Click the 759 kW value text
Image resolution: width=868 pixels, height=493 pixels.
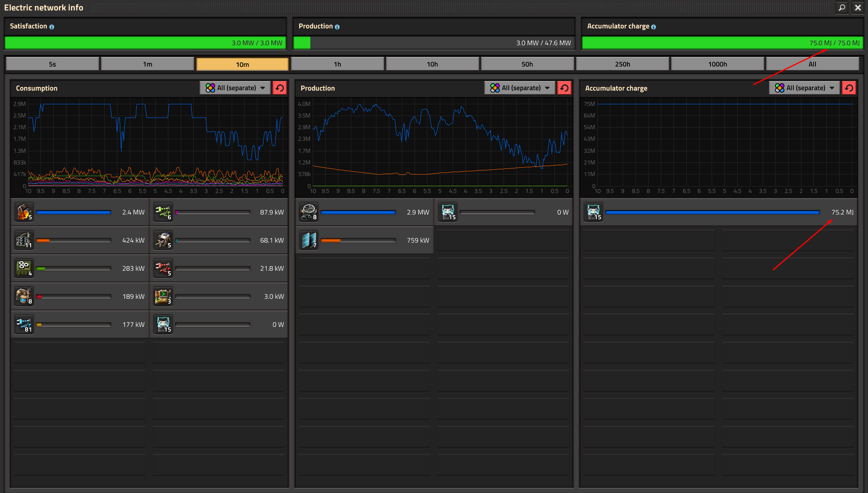coord(418,240)
